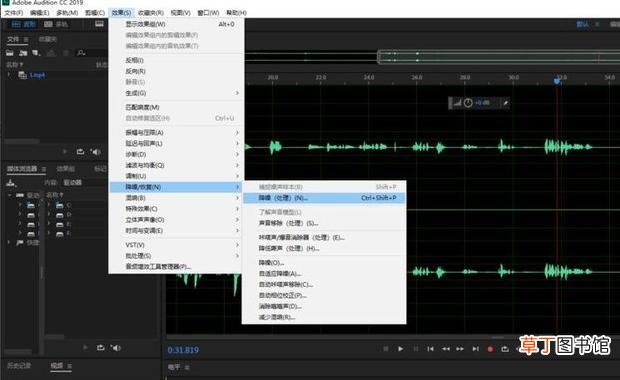Click the transport Play button
This screenshot has width=620, height=380.
(x=401, y=349)
